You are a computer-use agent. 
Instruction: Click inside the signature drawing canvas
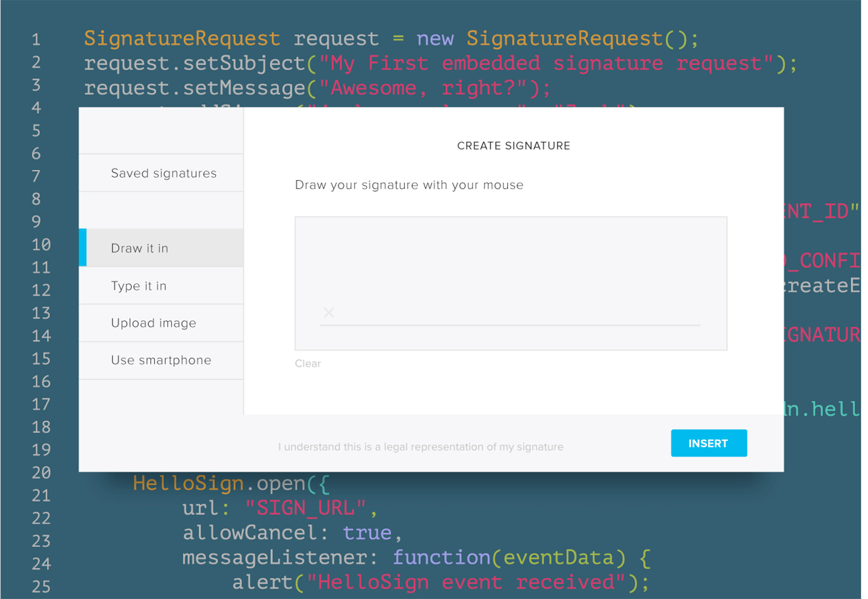(x=511, y=271)
